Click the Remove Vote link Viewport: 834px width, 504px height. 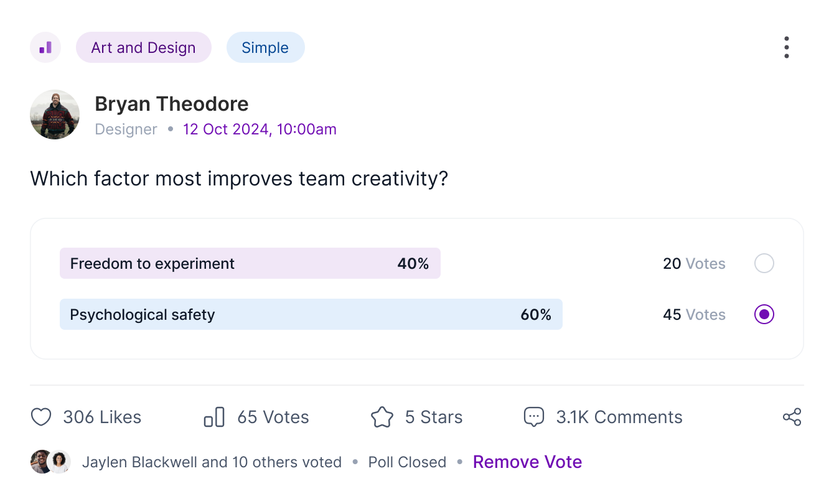(528, 462)
